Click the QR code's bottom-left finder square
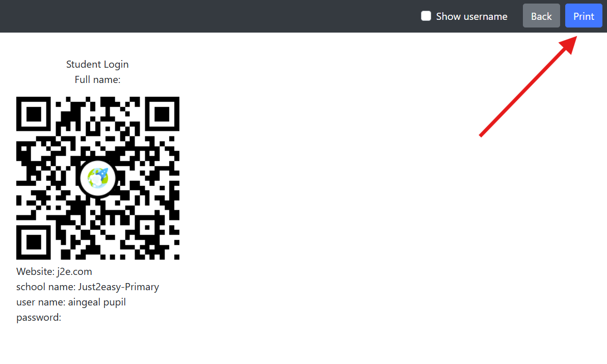The image size is (607, 364). click(33, 242)
